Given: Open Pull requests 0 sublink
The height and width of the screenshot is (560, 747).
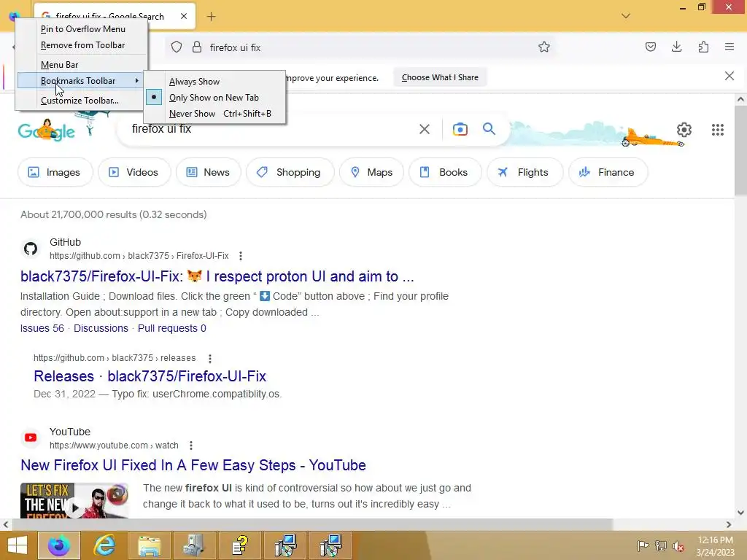Looking at the screenshot, I should click(x=172, y=328).
